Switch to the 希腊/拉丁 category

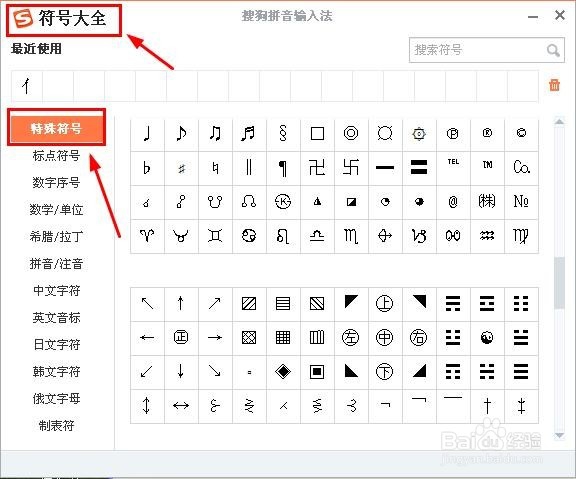tap(57, 237)
